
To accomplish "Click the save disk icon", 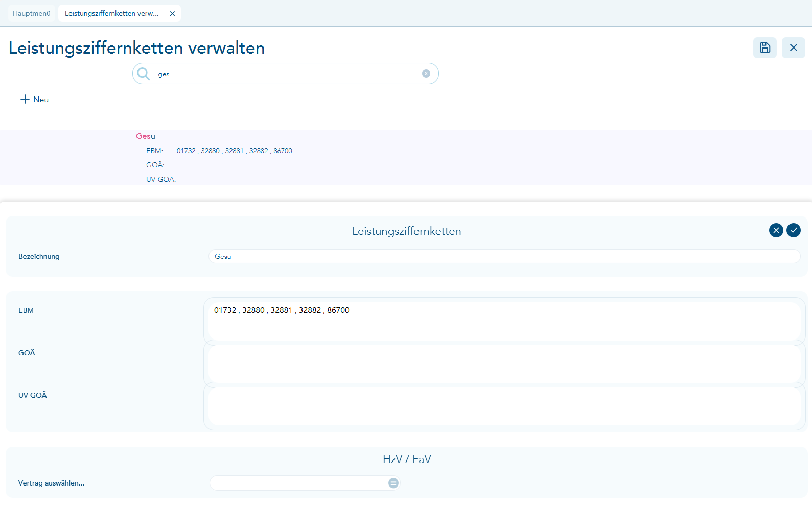I will click(764, 47).
